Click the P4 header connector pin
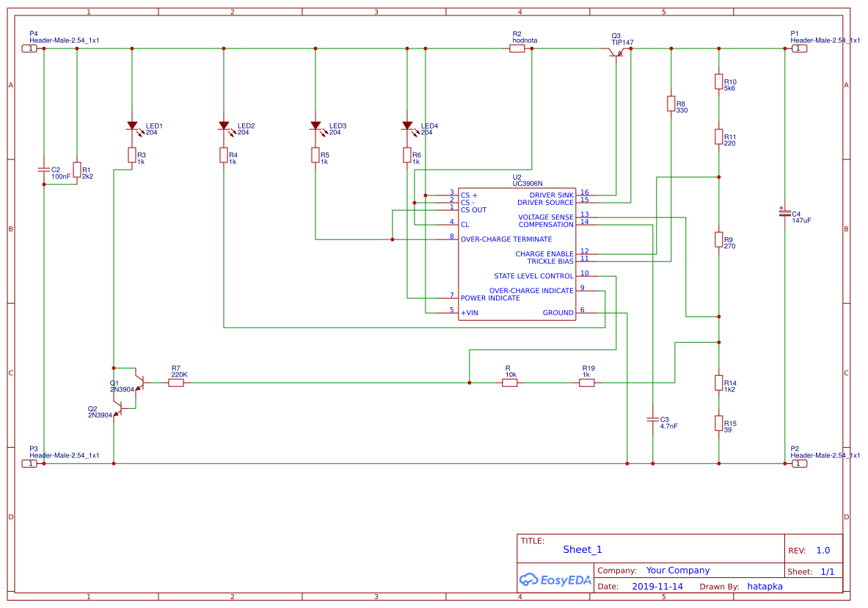This screenshot has height=608, width=868. (x=30, y=48)
